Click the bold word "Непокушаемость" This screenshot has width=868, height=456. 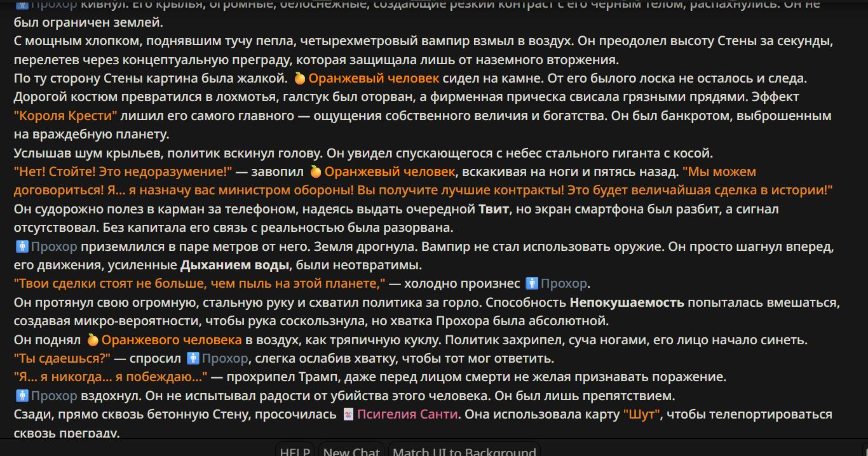point(627,302)
